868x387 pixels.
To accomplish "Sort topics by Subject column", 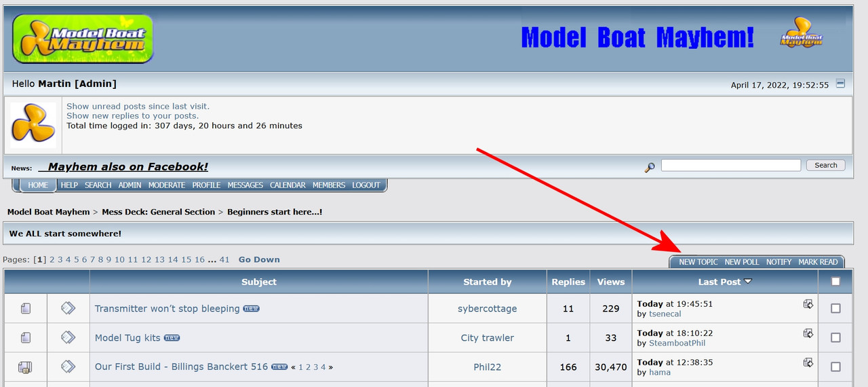I will click(259, 282).
